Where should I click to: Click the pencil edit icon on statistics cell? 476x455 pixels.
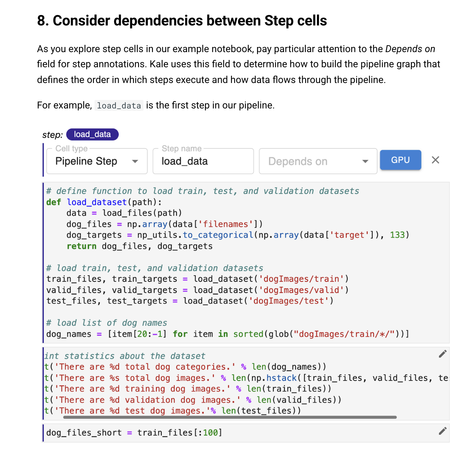[x=442, y=354]
